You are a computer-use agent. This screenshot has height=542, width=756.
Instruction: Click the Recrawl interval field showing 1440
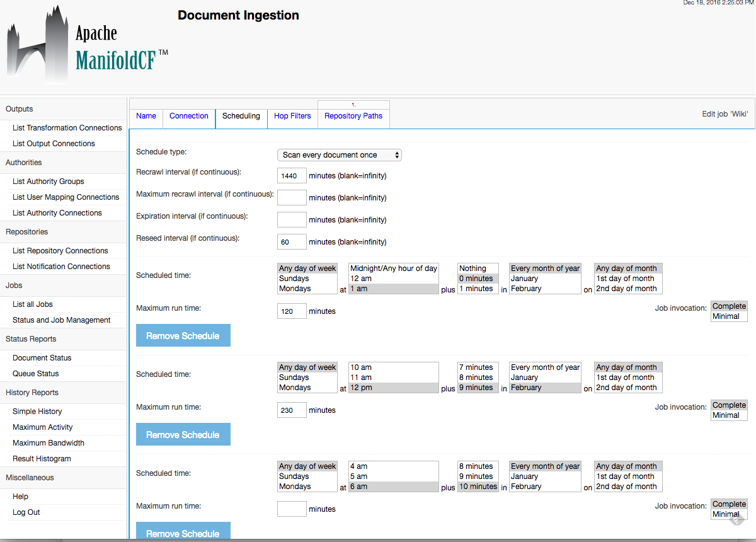click(292, 176)
